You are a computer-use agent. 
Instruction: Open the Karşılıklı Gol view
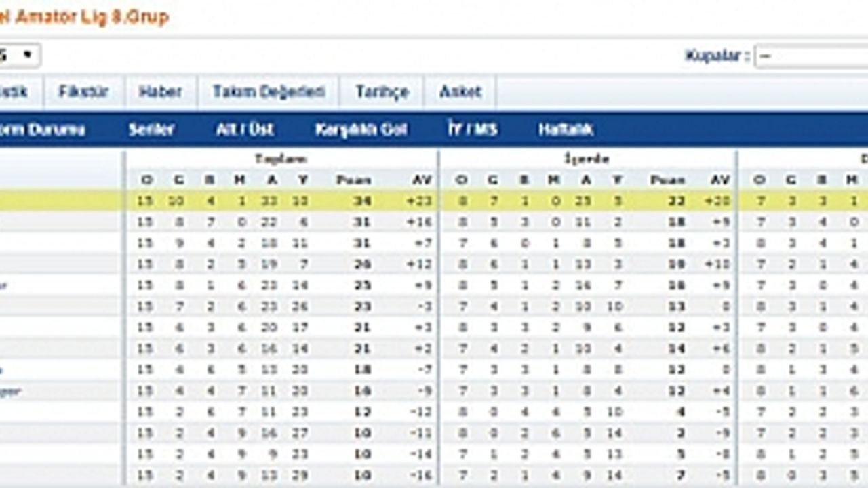point(361,129)
